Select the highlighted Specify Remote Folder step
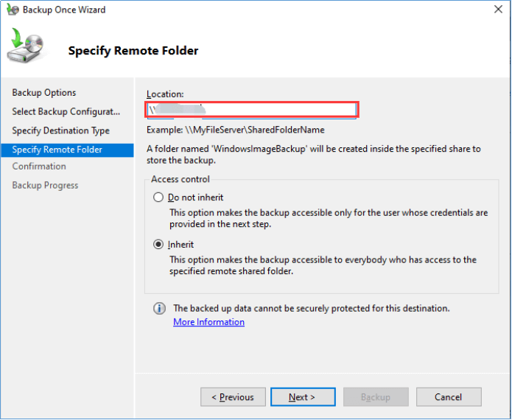 57,150
